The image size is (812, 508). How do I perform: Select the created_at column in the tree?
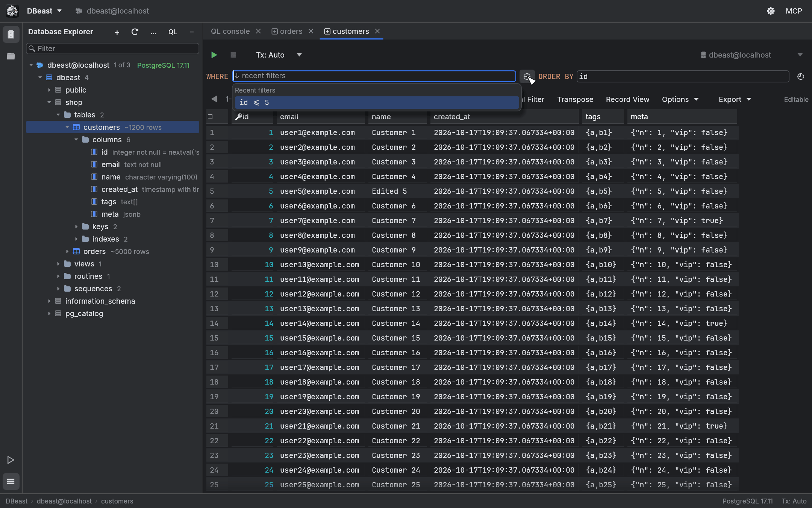point(112,189)
